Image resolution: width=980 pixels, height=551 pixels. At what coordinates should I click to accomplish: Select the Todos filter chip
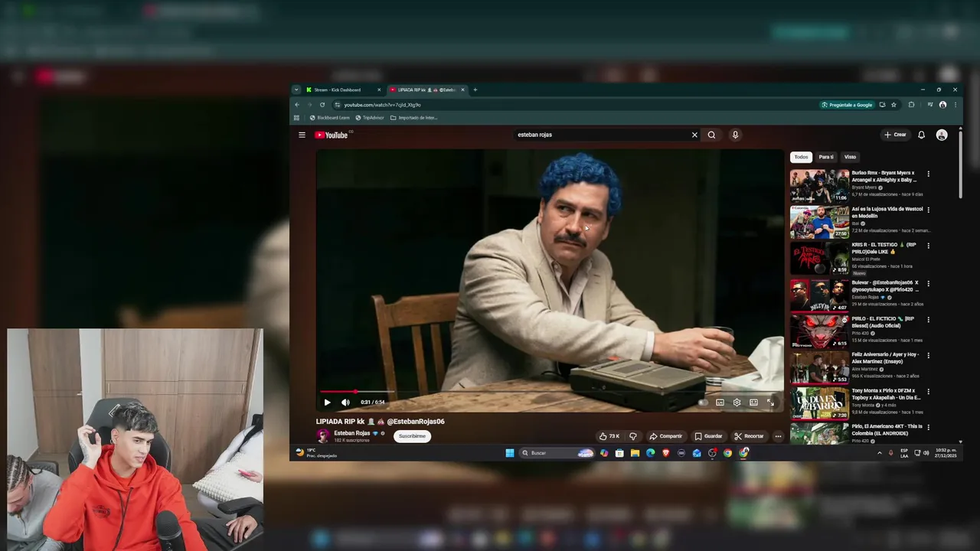[801, 157]
